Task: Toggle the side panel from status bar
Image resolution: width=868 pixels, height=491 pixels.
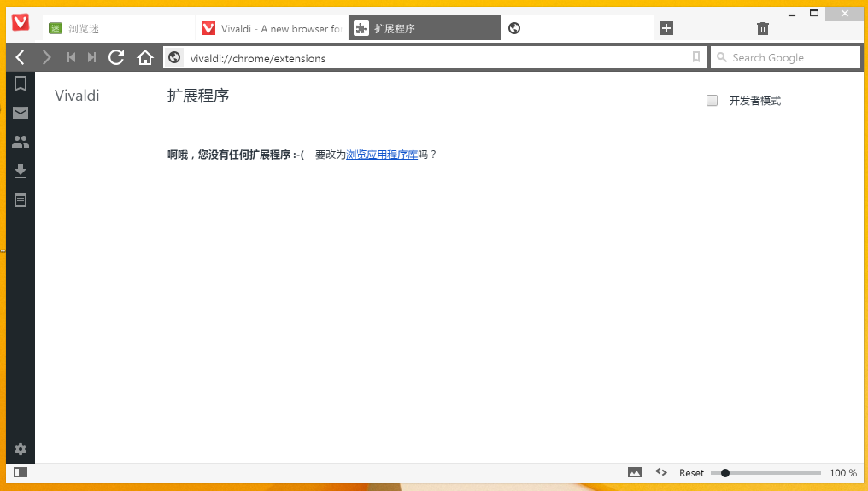Action: tap(21, 472)
